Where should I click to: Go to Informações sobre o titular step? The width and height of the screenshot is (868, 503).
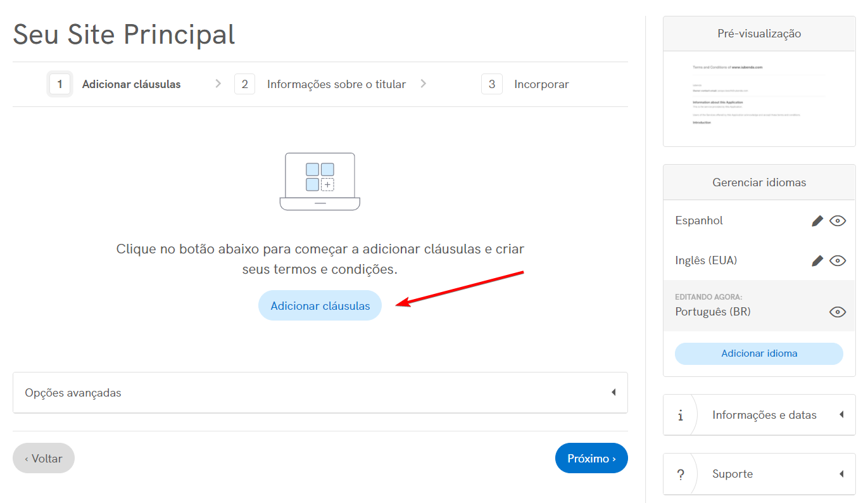point(336,84)
